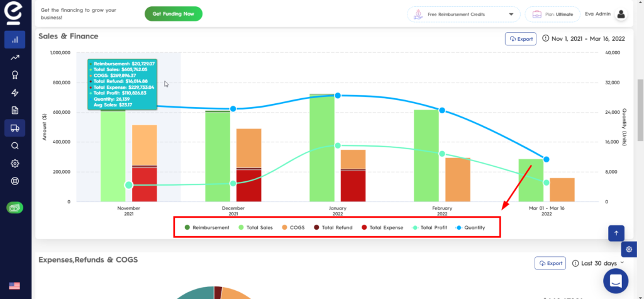The height and width of the screenshot is (299, 644).
Task: Toggle Total Refund series in legend
Action: coord(333,227)
